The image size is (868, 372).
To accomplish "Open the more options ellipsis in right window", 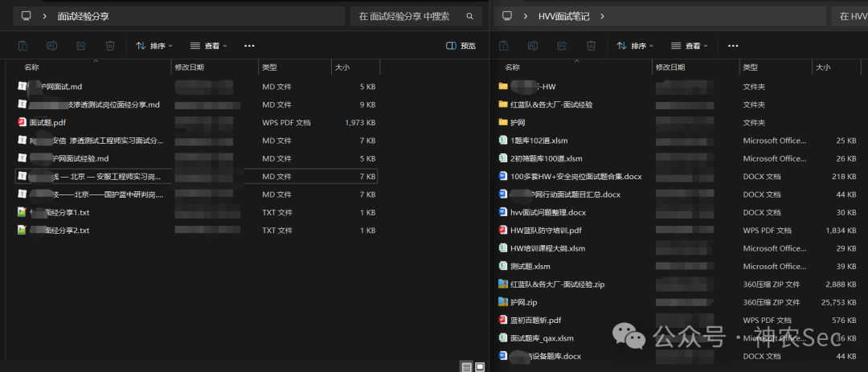I will point(733,46).
